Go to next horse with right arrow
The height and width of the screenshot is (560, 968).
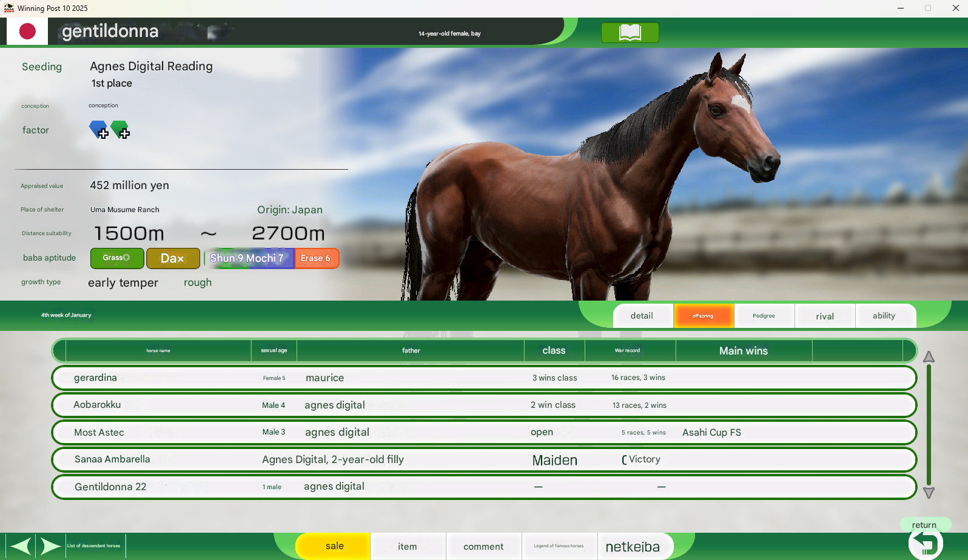(x=51, y=546)
